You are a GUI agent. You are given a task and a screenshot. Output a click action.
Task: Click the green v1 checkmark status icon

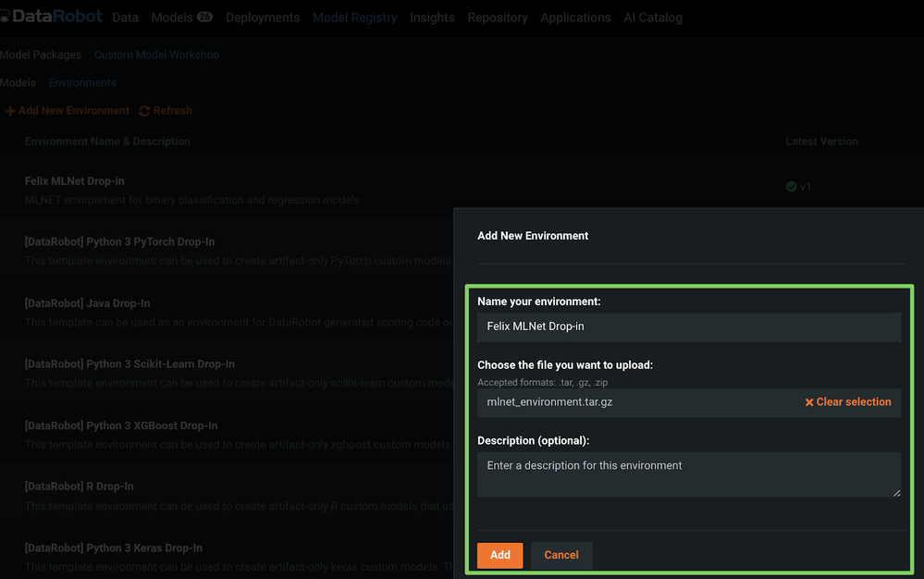point(791,187)
